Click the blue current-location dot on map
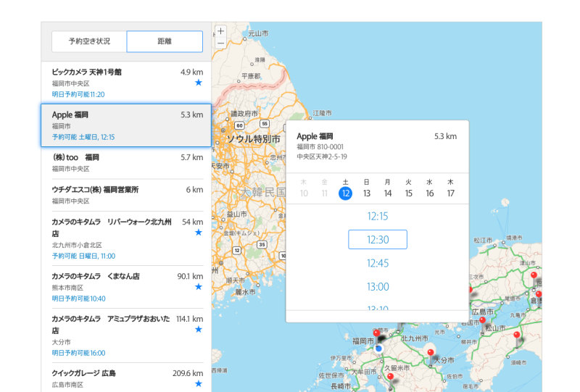Viewport: 580px width, 392px height. click(378, 349)
